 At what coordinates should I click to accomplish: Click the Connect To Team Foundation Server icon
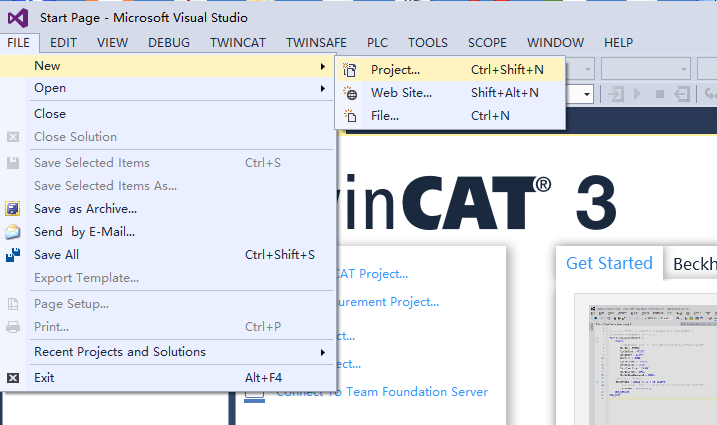(x=254, y=396)
